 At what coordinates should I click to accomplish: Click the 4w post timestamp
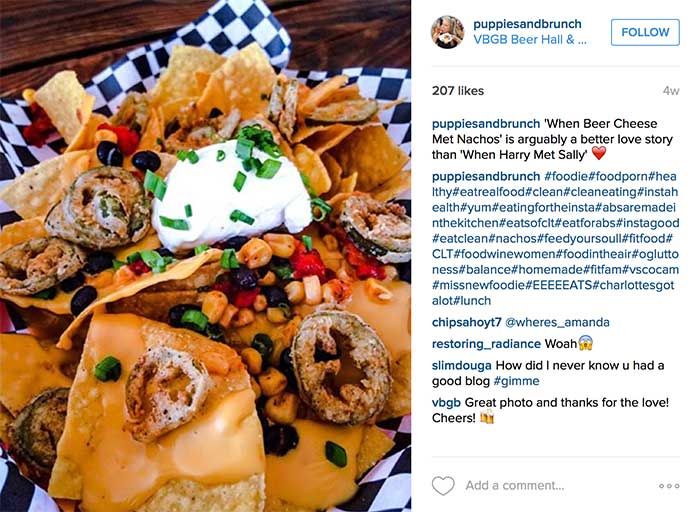(x=671, y=91)
